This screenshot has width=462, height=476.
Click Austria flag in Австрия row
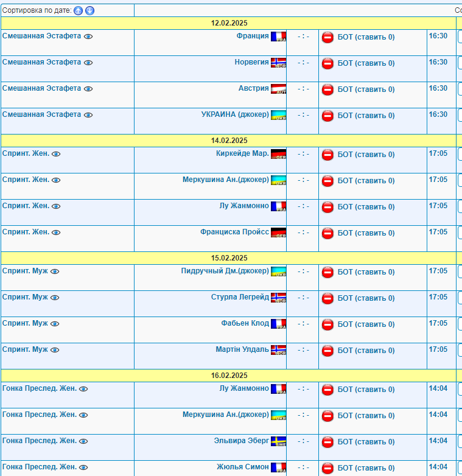[278, 89]
